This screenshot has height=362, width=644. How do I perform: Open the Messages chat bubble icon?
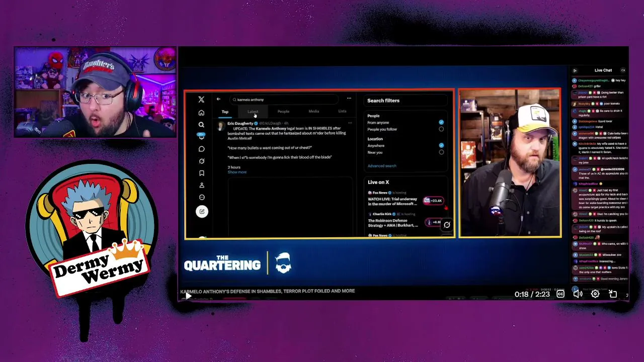(x=201, y=149)
